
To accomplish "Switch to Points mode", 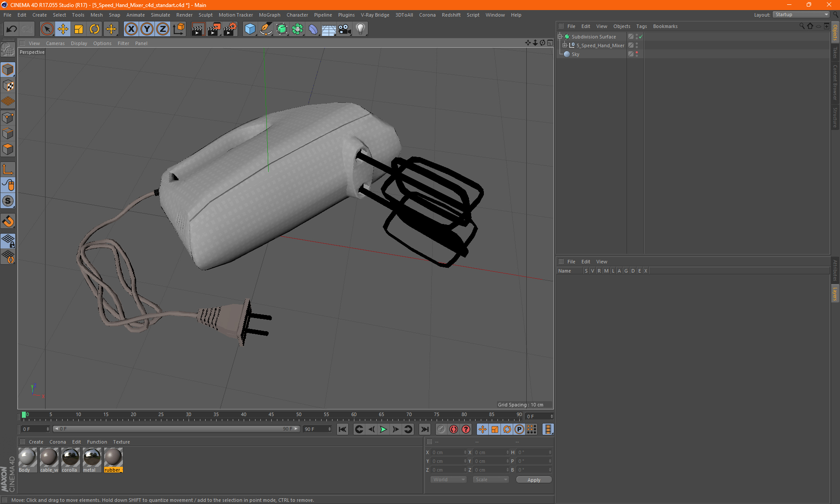I will [8, 118].
